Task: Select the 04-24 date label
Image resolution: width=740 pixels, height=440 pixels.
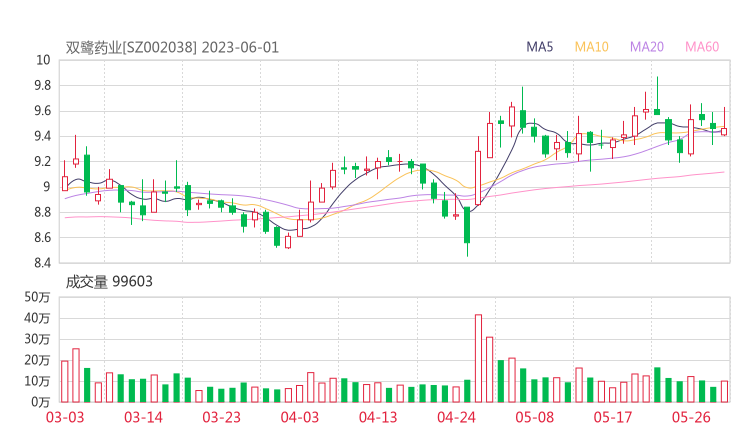Action: point(456,417)
